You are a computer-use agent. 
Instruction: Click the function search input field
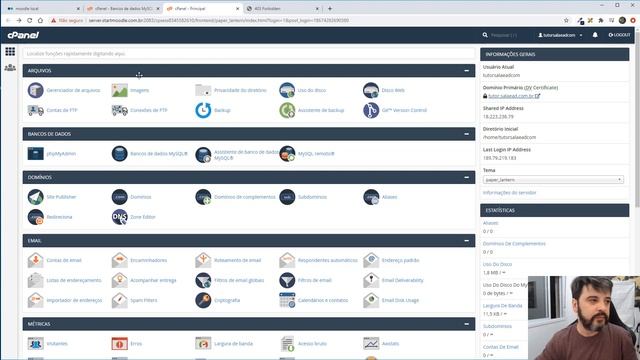point(249,53)
